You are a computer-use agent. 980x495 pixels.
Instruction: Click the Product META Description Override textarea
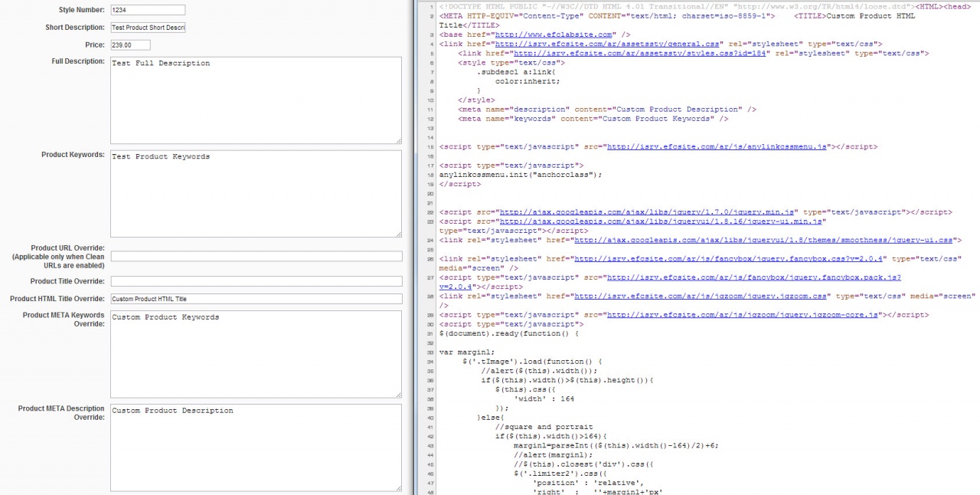pos(256,447)
